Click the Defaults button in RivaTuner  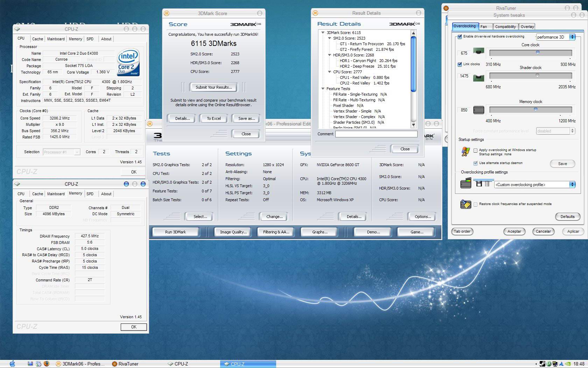[567, 217]
